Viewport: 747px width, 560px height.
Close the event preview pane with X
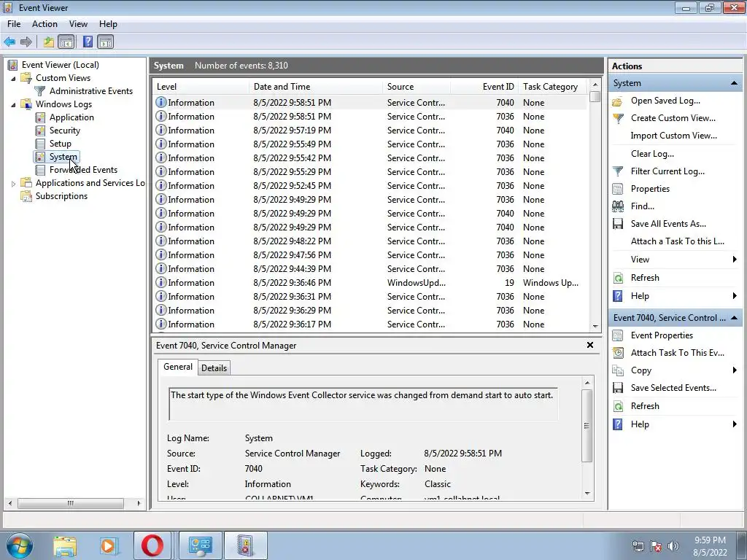click(589, 345)
